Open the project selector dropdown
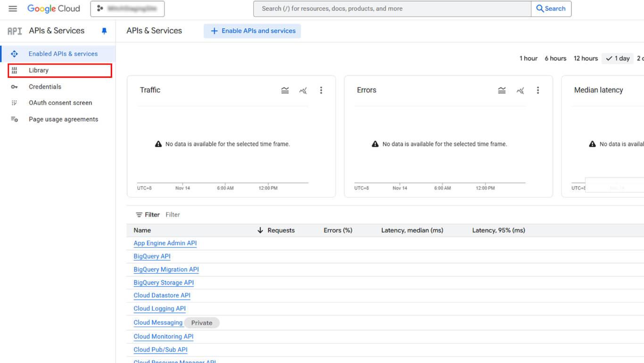644x363 pixels. (127, 8)
